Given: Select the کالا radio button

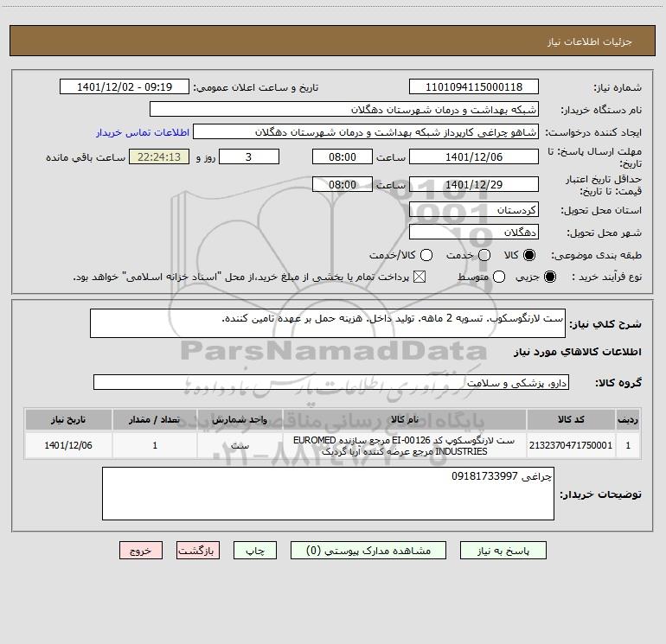Looking at the screenshot, I should pos(529,255).
